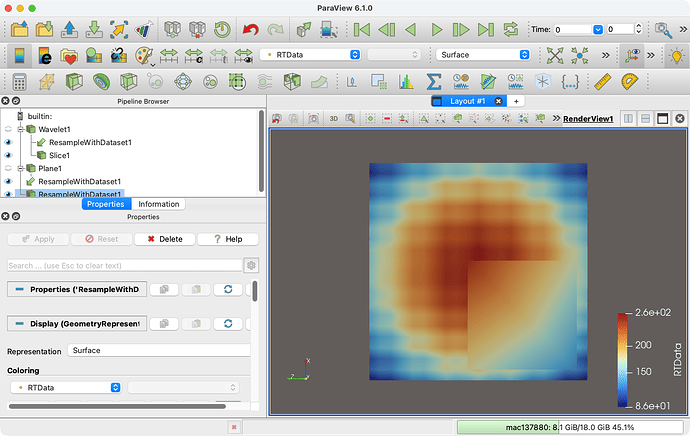
Task: Click the green down-arrow tray icon
Action: click(x=94, y=29)
